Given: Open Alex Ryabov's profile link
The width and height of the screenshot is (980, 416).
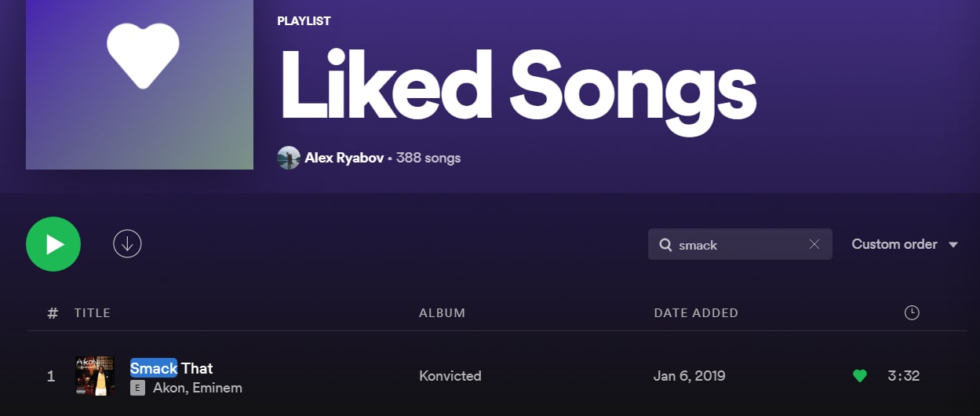Looking at the screenshot, I should point(344,158).
